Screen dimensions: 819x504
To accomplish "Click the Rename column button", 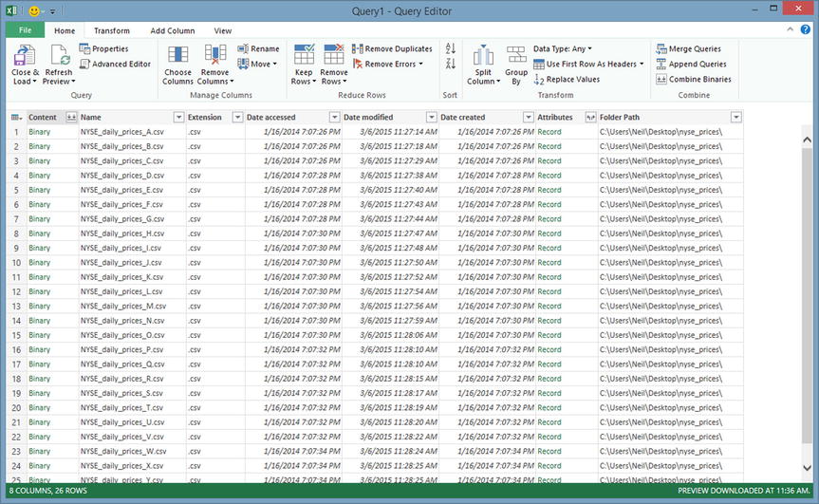I will click(258, 48).
